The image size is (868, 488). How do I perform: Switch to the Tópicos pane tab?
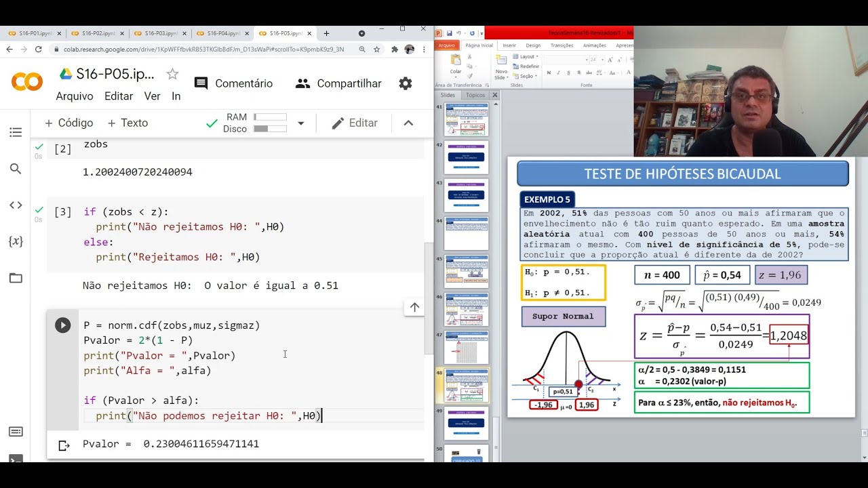tap(475, 95)
